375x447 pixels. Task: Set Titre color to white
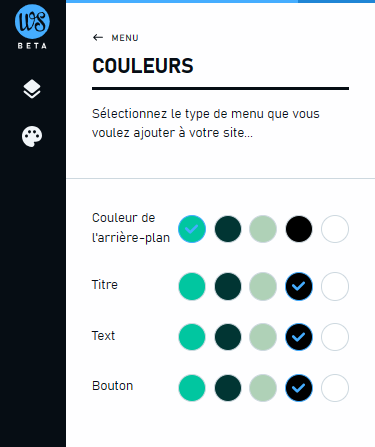335,286
